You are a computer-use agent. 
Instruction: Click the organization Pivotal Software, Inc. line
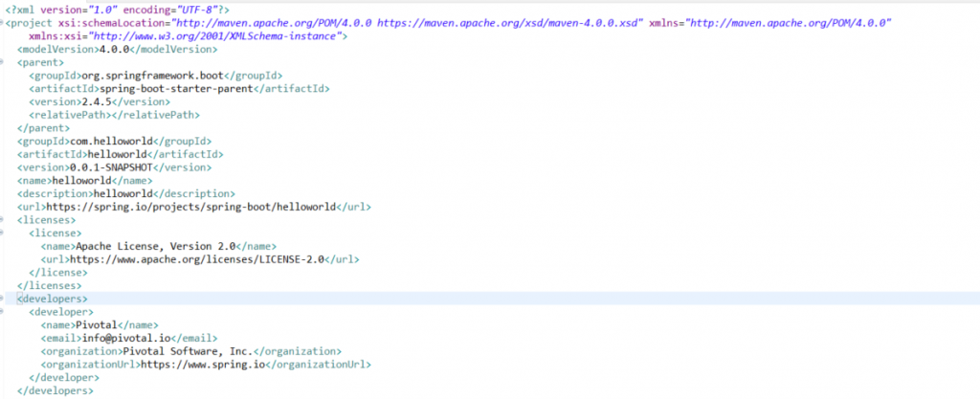[x=191, y=351]
